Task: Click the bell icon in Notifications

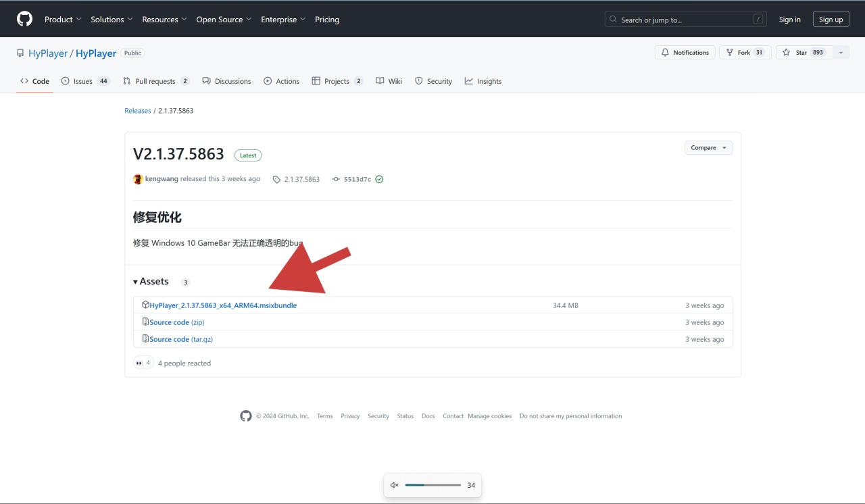Action: click(x=665, y=53)
